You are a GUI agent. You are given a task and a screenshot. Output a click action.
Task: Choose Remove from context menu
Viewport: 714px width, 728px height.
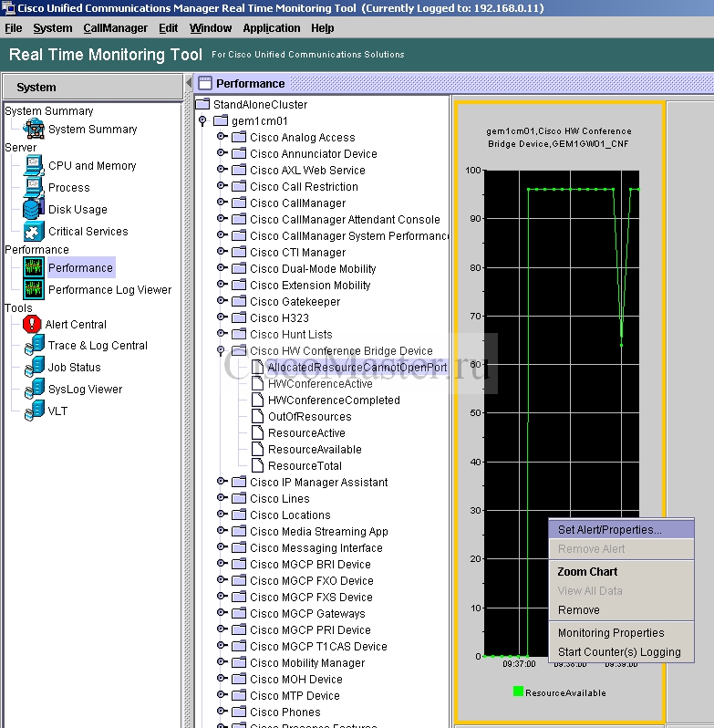621,609
